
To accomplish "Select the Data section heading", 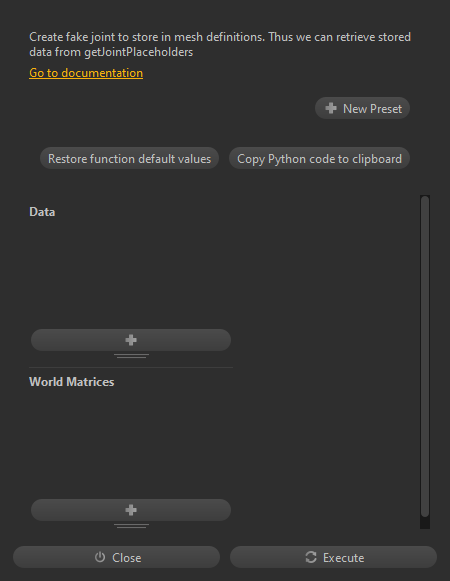I will point(42,212).
